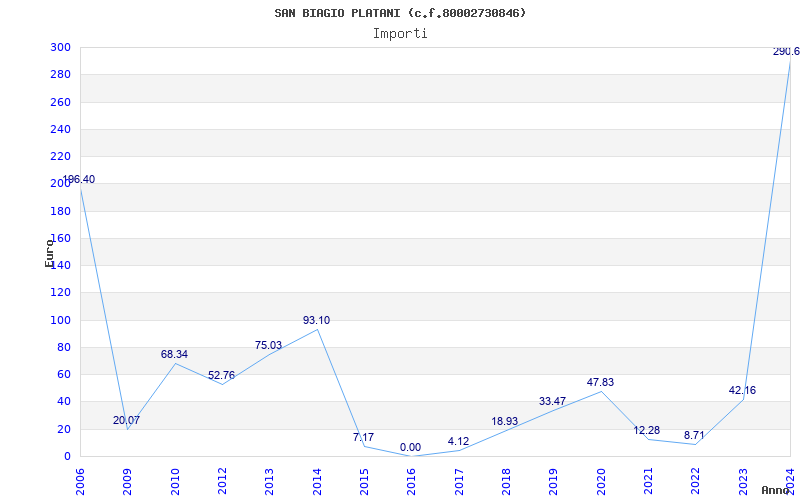Click the 40 y-axis tick label
The image size is (800, 500).
[64, 402]
